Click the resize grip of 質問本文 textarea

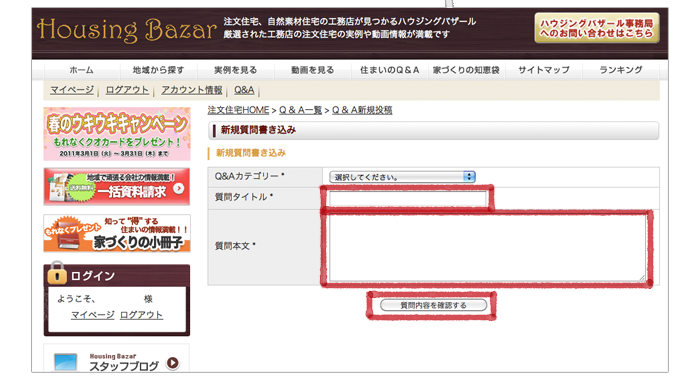click(642, 278)
